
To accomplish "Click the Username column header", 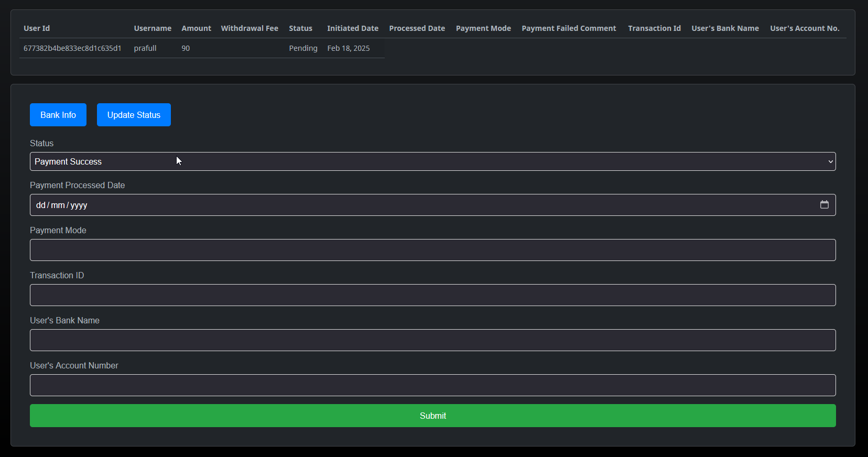I will pyautogui.click(x=153, y=28).
